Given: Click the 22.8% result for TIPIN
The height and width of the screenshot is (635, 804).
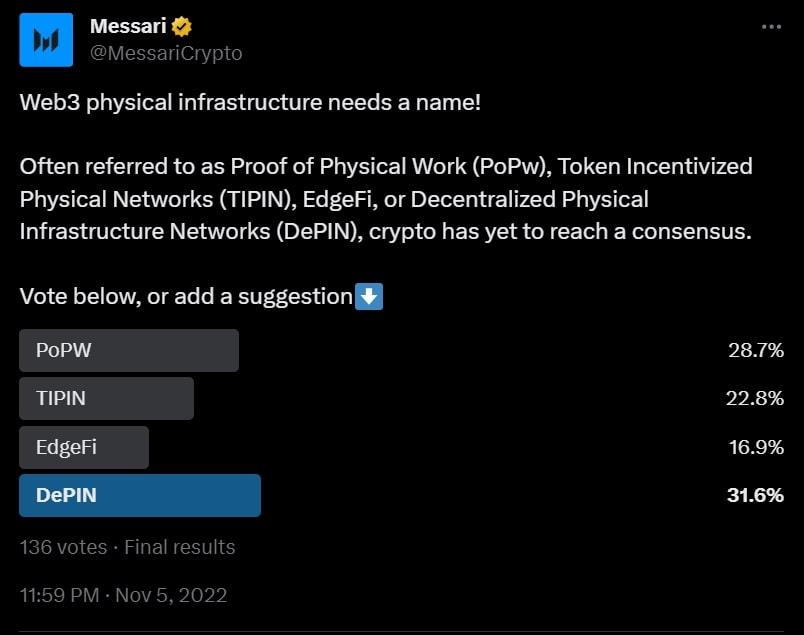Looking at the screenshot, I should coord(755,398).
